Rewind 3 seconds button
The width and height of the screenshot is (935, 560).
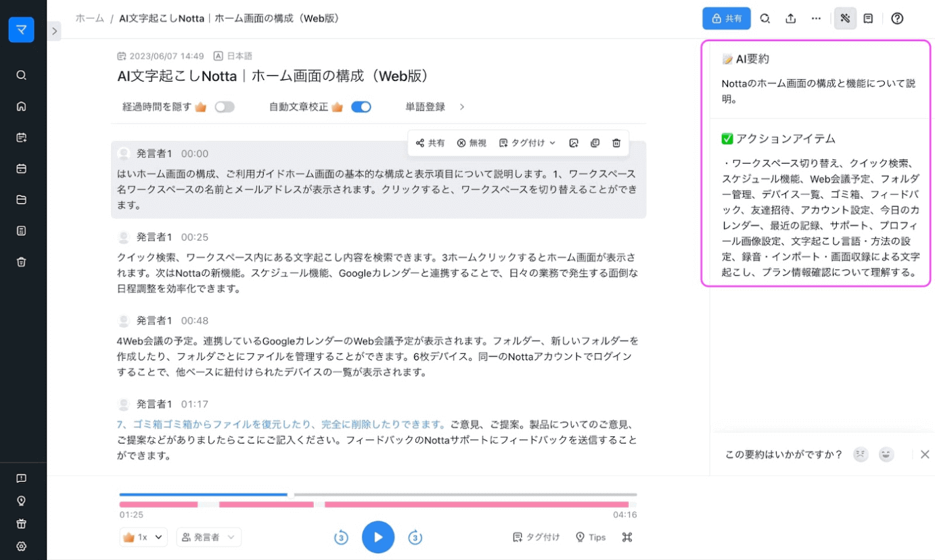coord(341,538)
